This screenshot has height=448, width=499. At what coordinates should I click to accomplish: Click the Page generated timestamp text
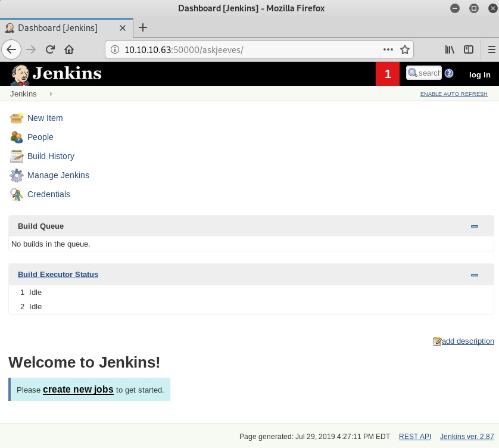[x=314, y=437]
